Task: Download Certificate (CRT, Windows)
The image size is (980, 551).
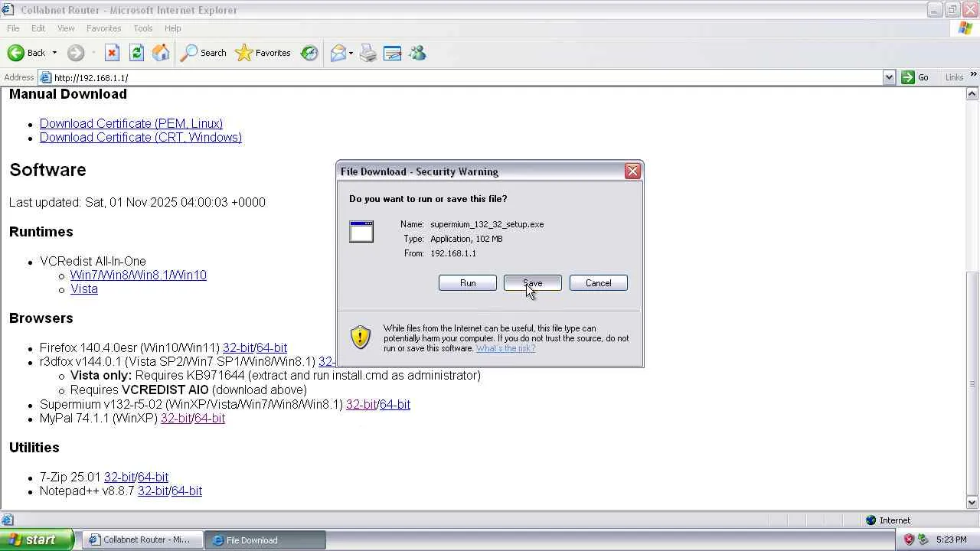Action: tap(141, 138)
